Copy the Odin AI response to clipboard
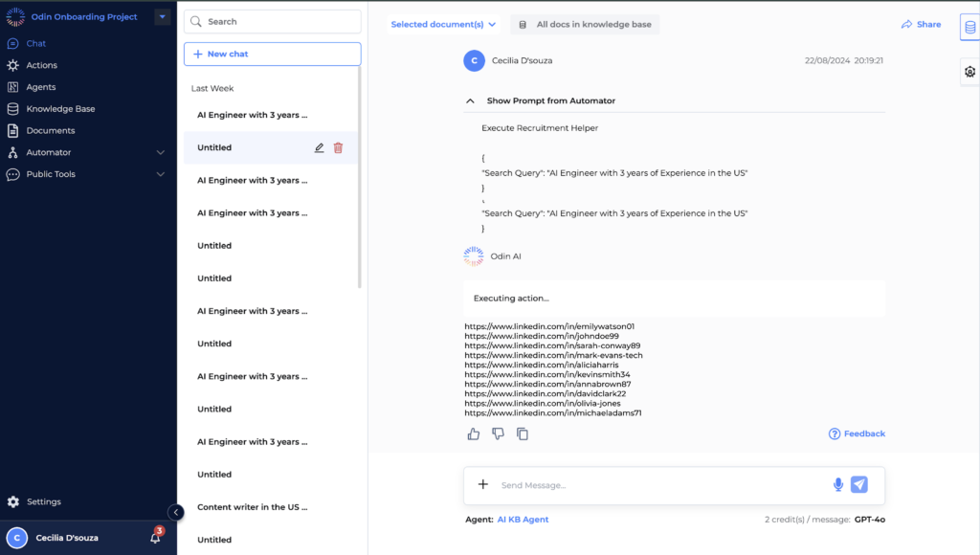The height and width of the screenshot is (555, 980). tap(523, 433)
